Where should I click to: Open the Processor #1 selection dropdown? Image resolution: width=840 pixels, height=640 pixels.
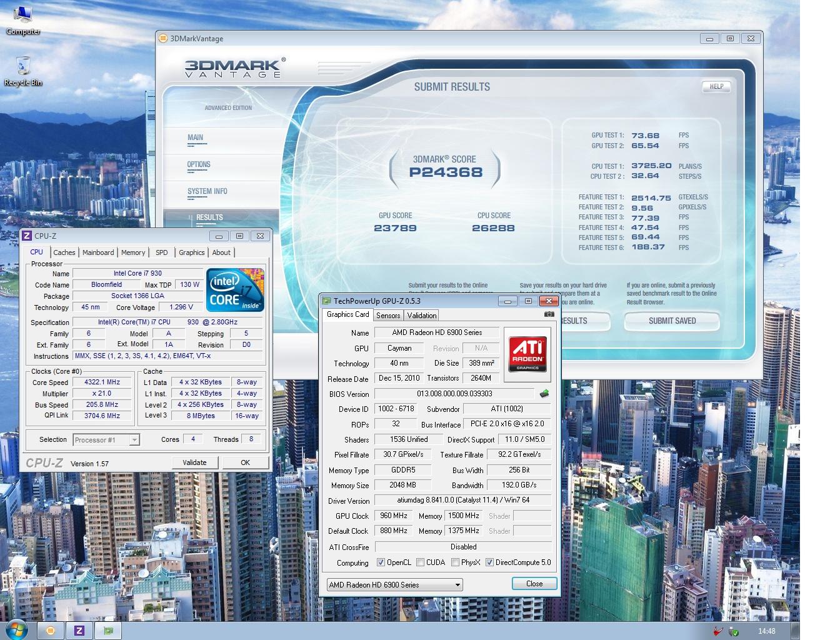coord(106,440)
